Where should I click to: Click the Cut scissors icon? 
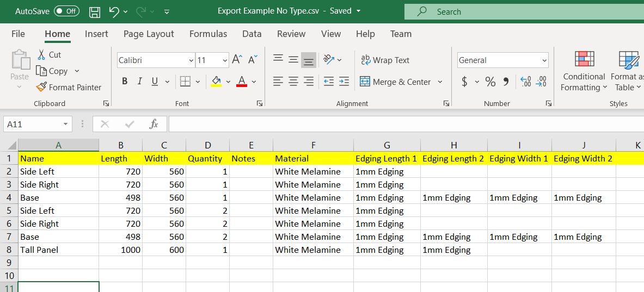point(42,54)
